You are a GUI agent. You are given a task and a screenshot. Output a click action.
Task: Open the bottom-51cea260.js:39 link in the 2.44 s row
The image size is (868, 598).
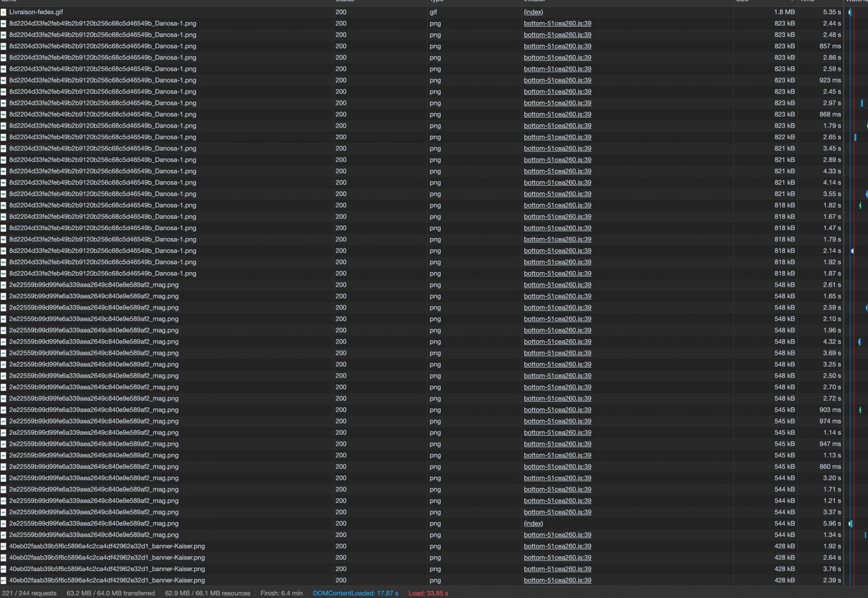click(x=557, y=24)
